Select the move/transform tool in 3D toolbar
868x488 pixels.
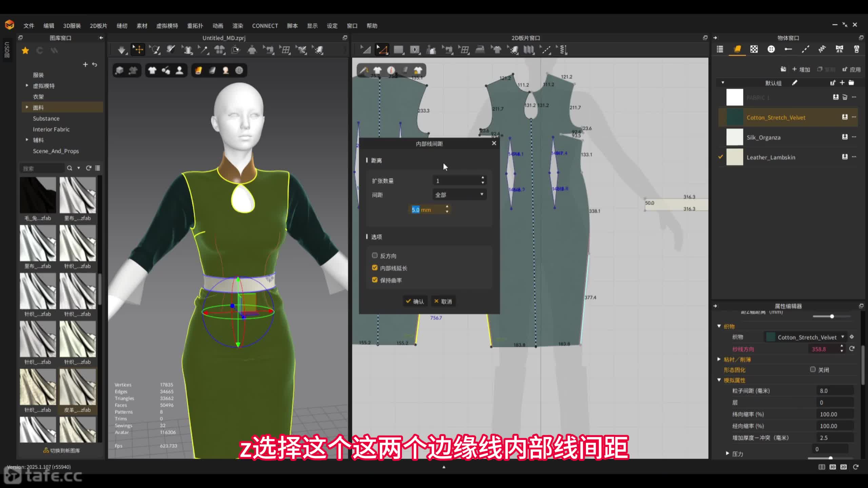pyautogui.click(x=138, y=50)
